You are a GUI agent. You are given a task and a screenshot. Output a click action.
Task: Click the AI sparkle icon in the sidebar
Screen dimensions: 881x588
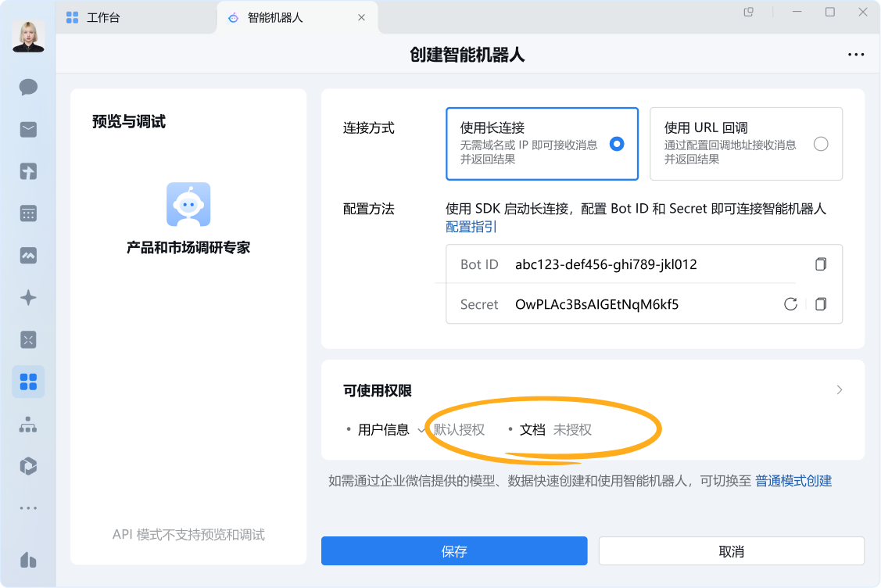(28, 297)
